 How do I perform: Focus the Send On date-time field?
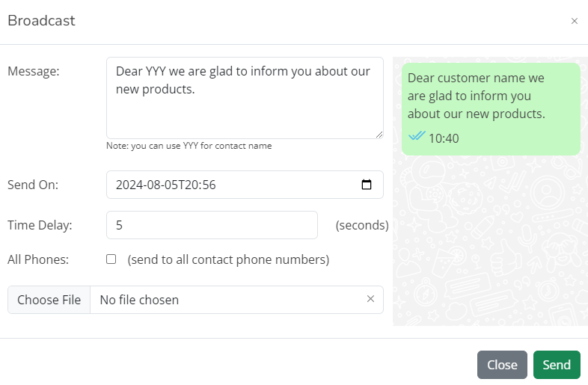click(224, 185)
